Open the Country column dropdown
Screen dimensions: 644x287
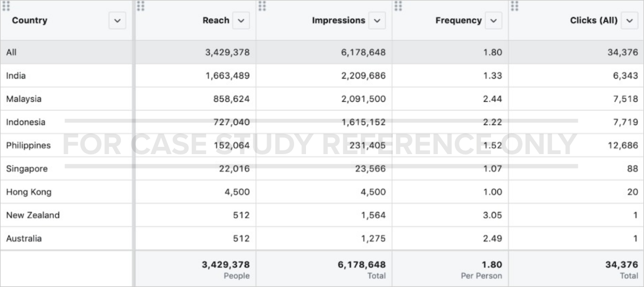pyautogui.click(x=117, y=21)
